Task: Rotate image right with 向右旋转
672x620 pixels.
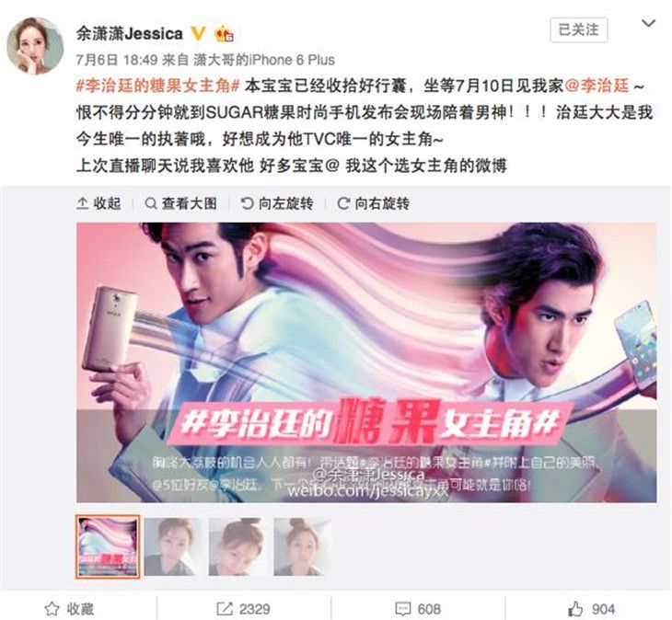Action: tap(374, 203)
